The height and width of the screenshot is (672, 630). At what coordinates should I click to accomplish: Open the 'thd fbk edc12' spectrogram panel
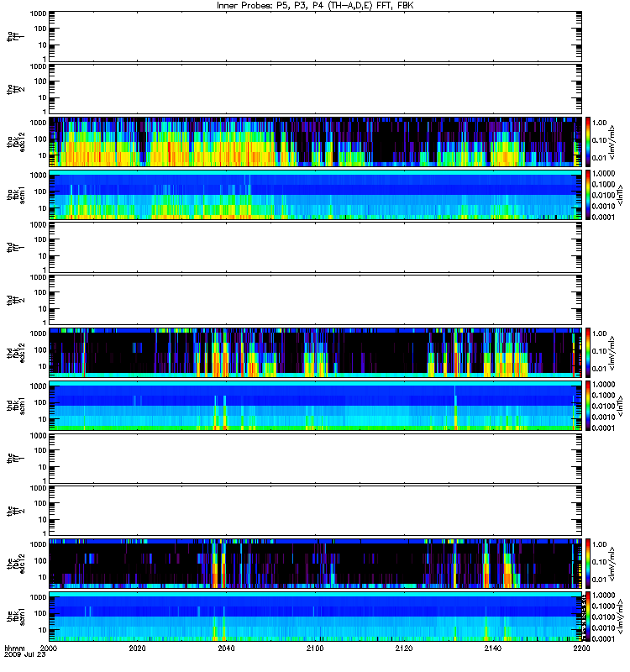[x=315, y=353]
